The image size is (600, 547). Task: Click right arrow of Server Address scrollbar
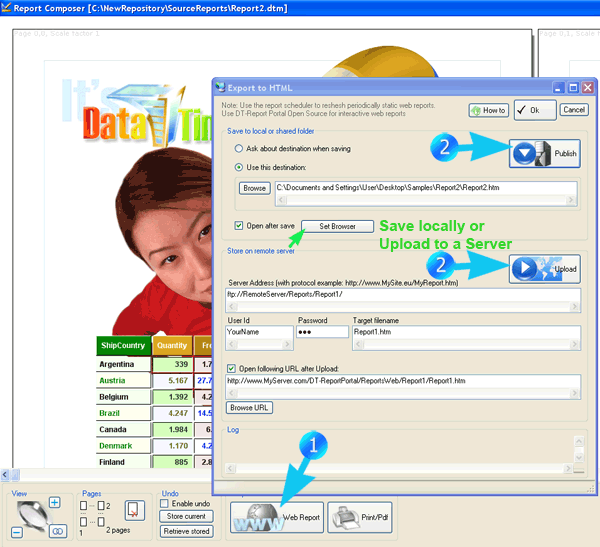[574, 306]
